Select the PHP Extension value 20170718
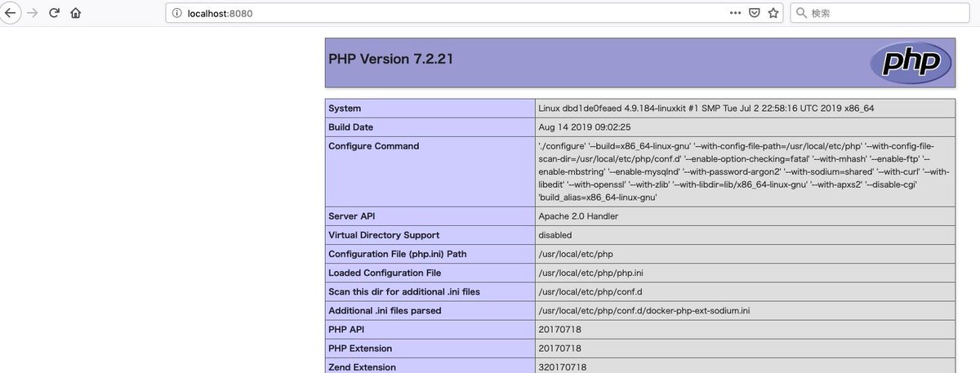The width and height of the screenshot is (980, 373). pyautogui.click(x=560, y=348)
